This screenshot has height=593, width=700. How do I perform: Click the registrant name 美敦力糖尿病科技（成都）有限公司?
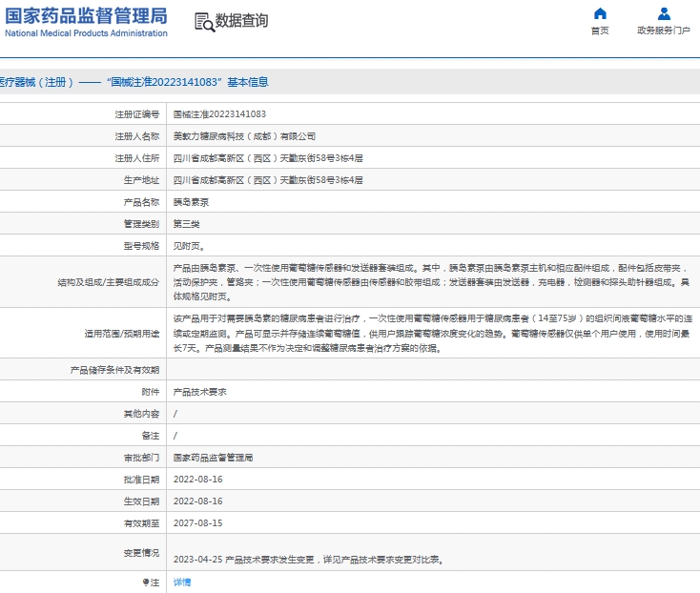click(x=245, y=136)
